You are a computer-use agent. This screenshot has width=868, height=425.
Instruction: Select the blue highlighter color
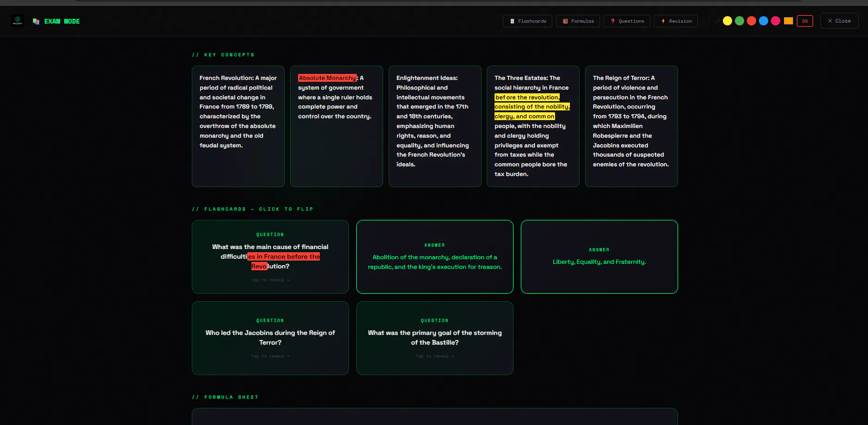click(764, 21)
